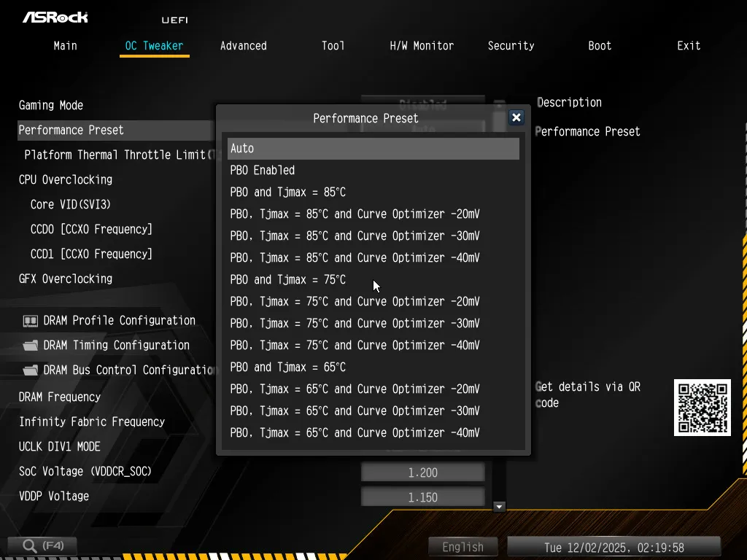Click the English language button
The width and height of the screenshot is (747, 560).
[462, 547]
